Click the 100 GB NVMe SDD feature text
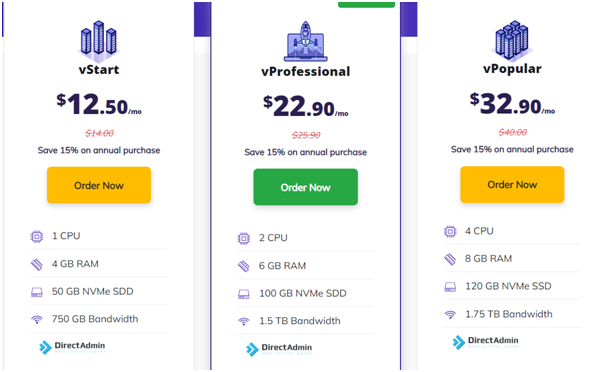606x372 pixels. (303, 293)
